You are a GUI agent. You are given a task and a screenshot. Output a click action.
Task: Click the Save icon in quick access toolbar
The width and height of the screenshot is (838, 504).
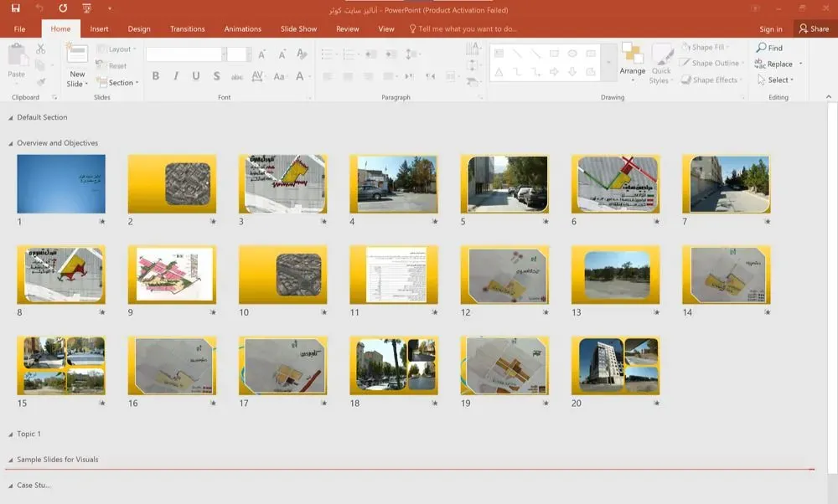16,9
